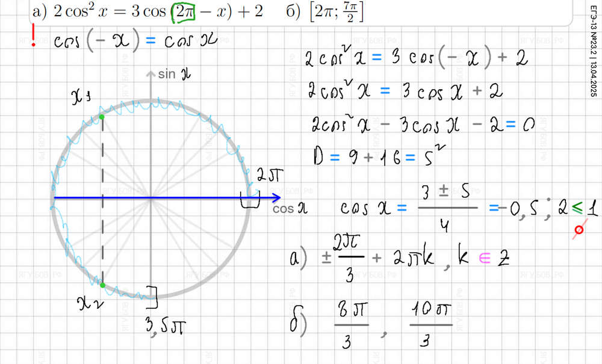Click the red crossed-out circle under 2≤1
Screen dimensions: 602x364
coord(580,230)
